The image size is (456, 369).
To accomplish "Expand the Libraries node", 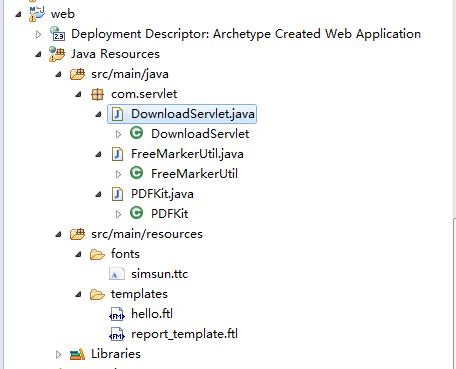I will [59, 354].
